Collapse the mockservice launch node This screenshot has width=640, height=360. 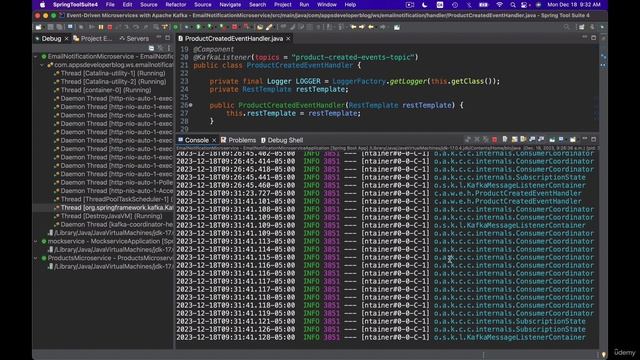(x=36, y=241)
